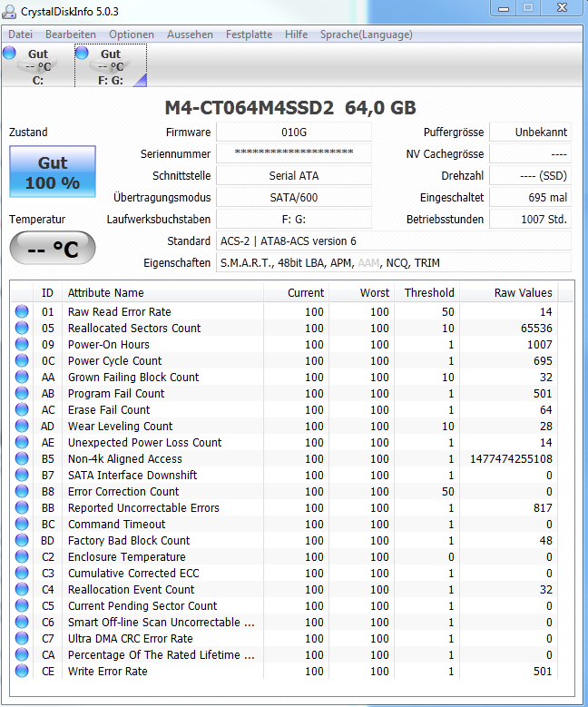Viewport: 588px width, 707px height.
Task: Click status orb for Reallocation Event Count
Action: 22,589
